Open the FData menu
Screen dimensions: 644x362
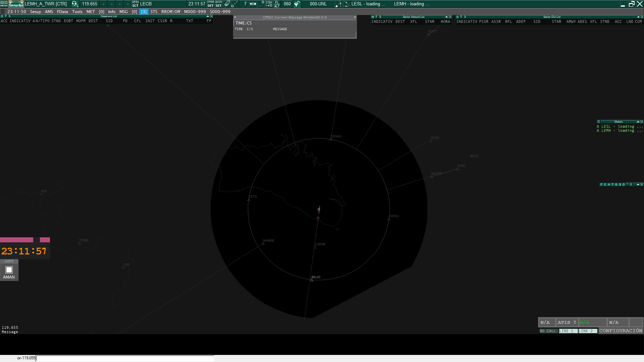62,12
